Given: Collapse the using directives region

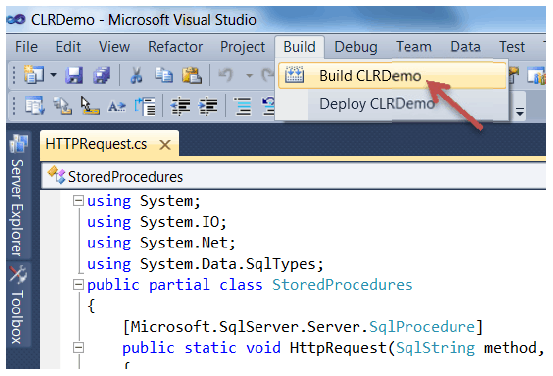Looking at the screenshot, I should pos(78,201).
